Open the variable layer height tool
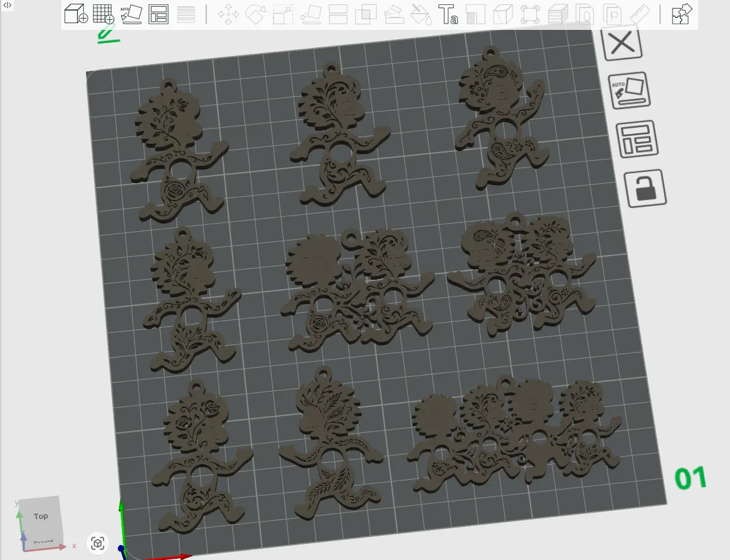 pyautogui.click(x=186, y=14)
